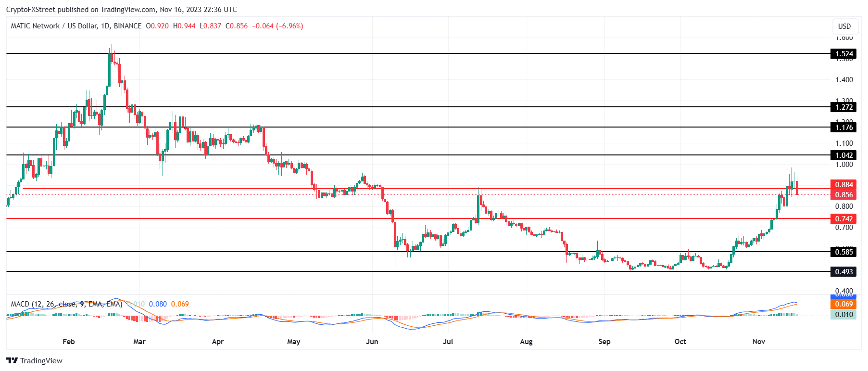Click the MACD indicator label
The width and height of the screenshot is (868, 371).
click(x=66, y=304)
